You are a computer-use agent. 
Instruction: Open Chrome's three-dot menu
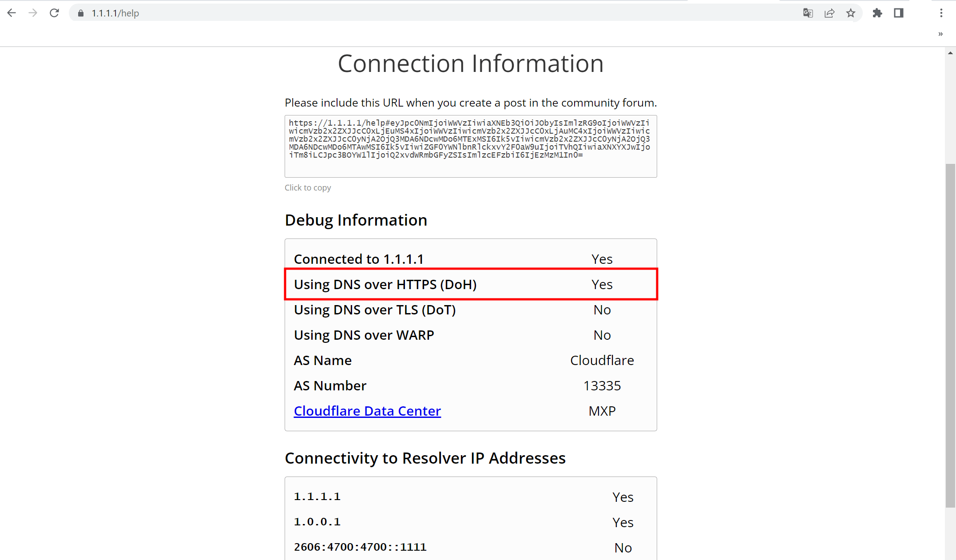tap(942, 13)
